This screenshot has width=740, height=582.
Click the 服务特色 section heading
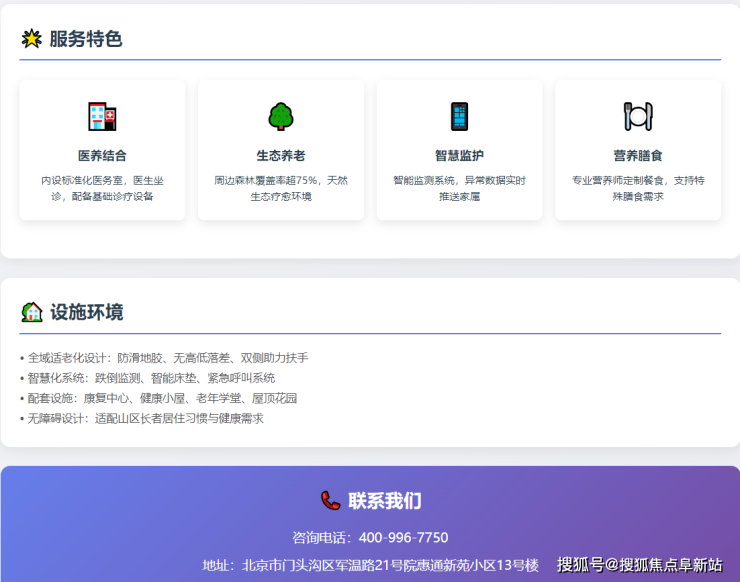pos(86,39)
